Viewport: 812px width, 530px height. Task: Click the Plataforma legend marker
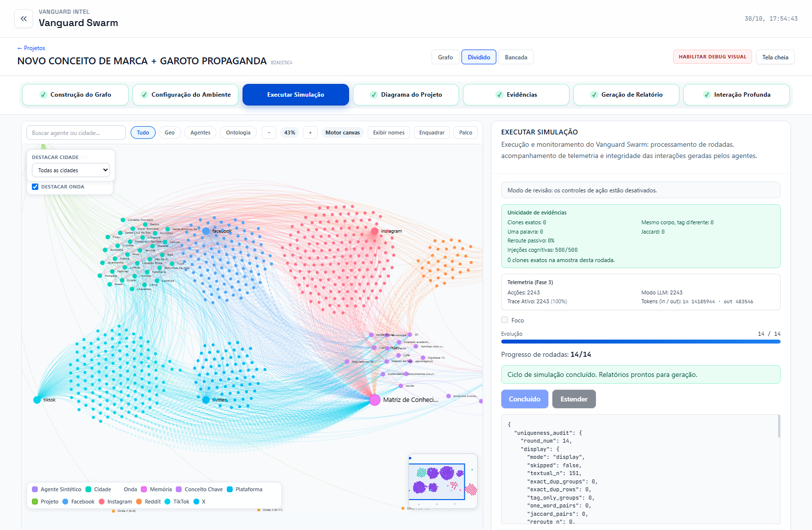(230, 489)
